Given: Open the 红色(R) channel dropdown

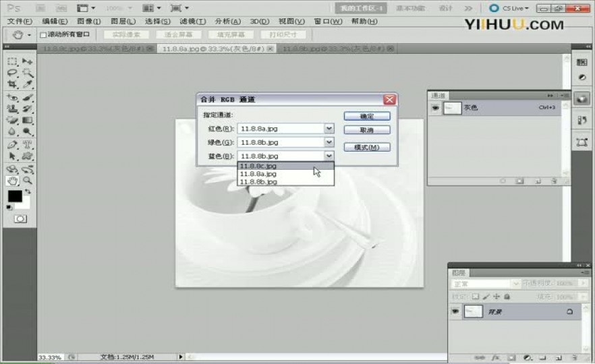Looking at the screenshot, I should pyautogui.click(x=329, y=129).
